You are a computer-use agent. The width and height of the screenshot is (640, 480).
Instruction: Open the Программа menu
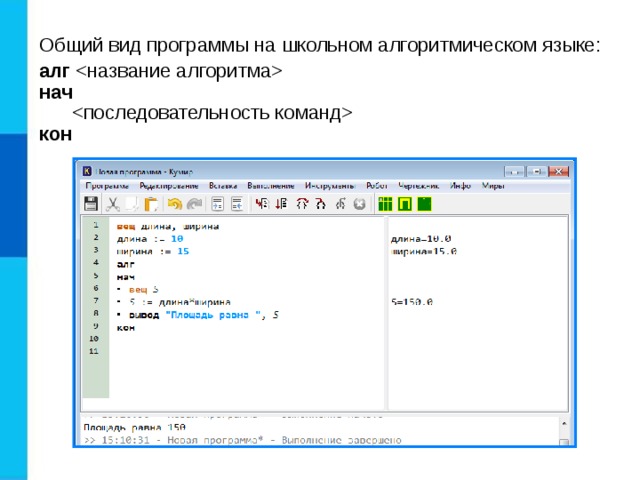point(107,186)
